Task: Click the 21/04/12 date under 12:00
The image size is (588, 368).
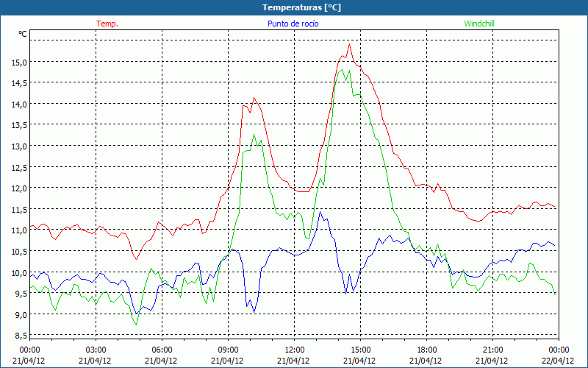Action: [293, 361]
